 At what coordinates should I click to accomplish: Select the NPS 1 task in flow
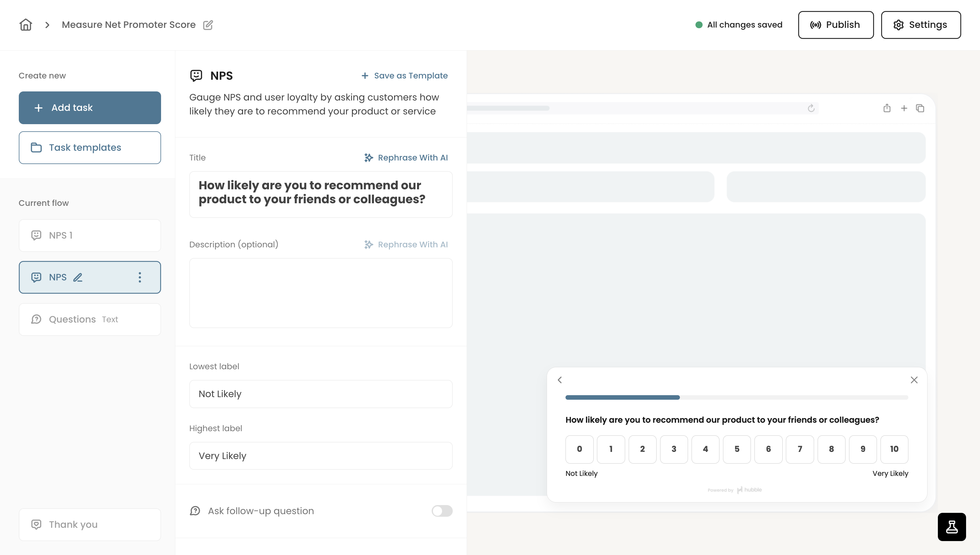point(90,235)
